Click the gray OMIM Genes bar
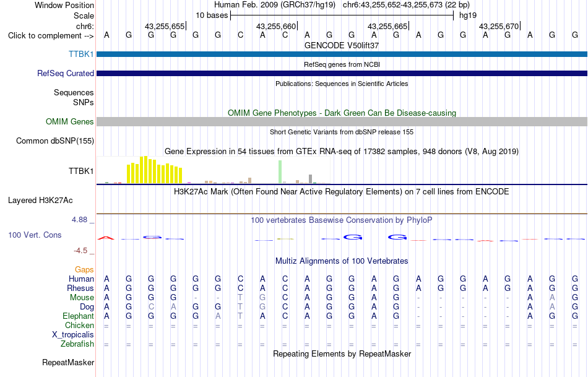Image resolution: width=588 pixels, height=377 pixels. (342, 121)
